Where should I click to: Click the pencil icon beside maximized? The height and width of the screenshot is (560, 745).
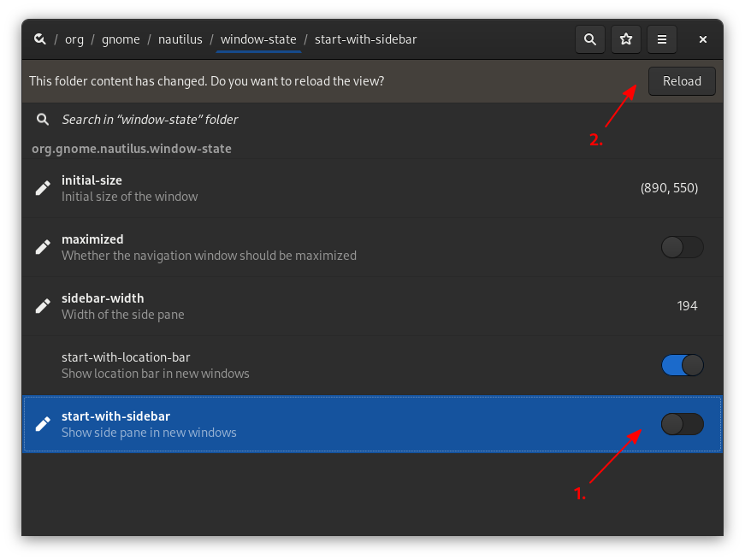point(42,246)
